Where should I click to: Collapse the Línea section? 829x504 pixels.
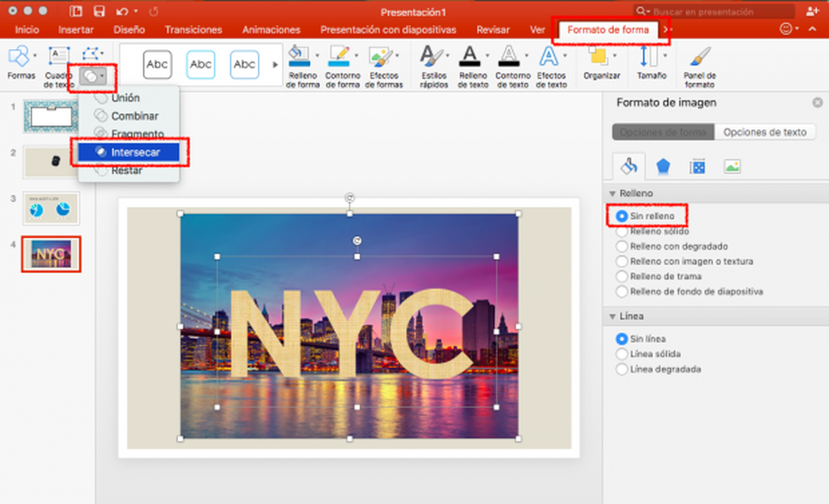click(612, 317)
